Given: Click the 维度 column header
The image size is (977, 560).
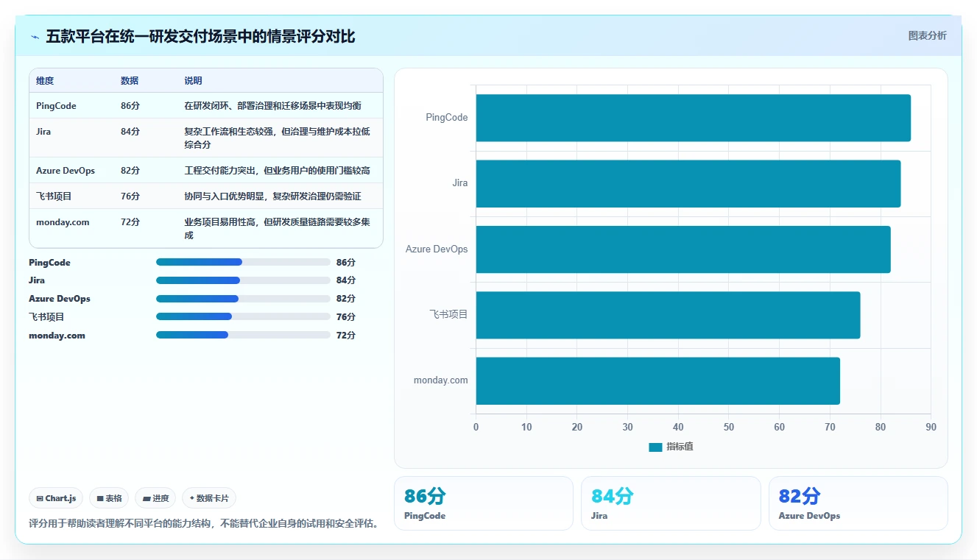Looking at the screenshot, I should [x=45, y=81].
